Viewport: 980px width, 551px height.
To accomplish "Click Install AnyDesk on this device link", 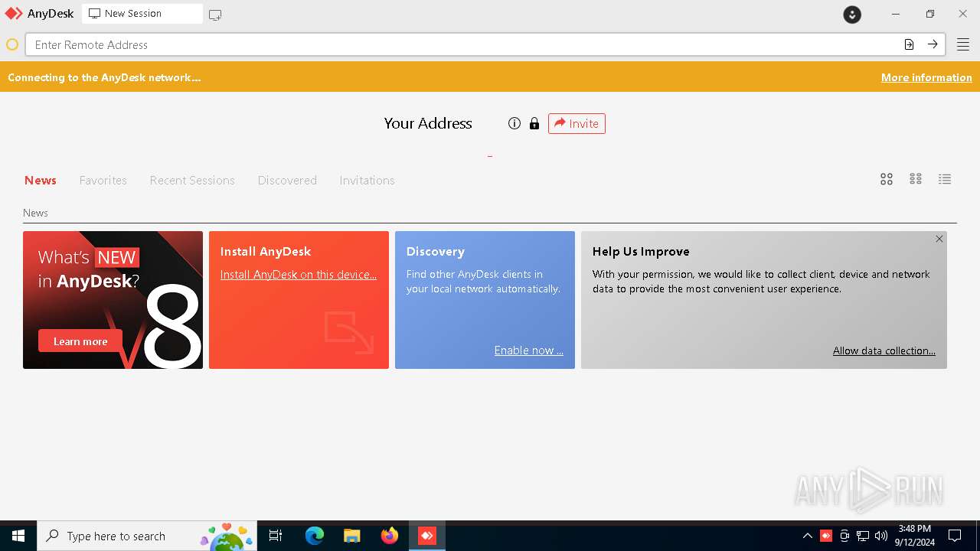I will coord(299,275).
